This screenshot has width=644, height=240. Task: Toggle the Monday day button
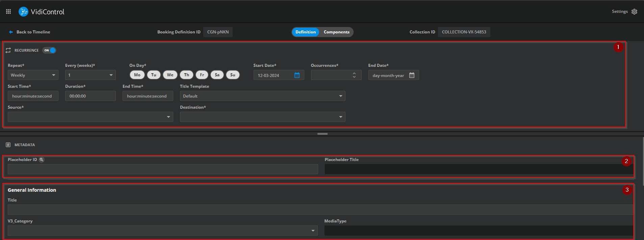tap(137, 75)
